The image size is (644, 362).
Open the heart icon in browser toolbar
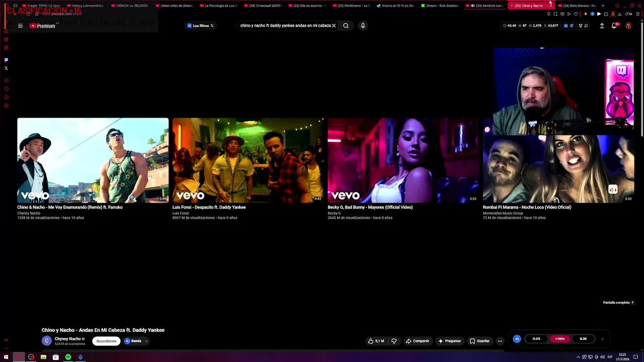(x=576, y=14)
